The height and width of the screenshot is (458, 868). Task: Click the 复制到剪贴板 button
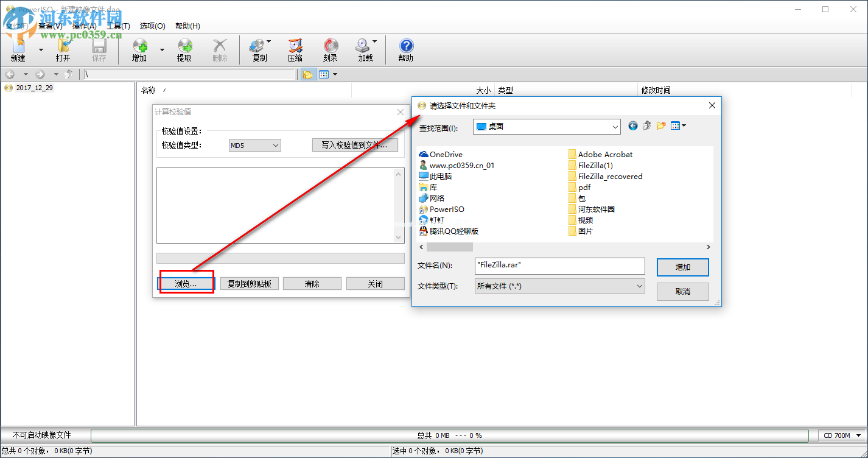tap(250, 284)
